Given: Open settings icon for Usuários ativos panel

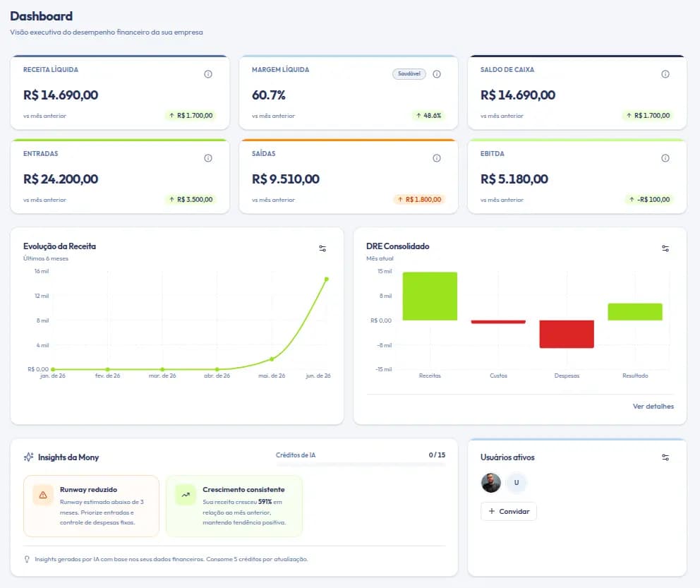Looking at the screenshot, I should tap(665, 457).
